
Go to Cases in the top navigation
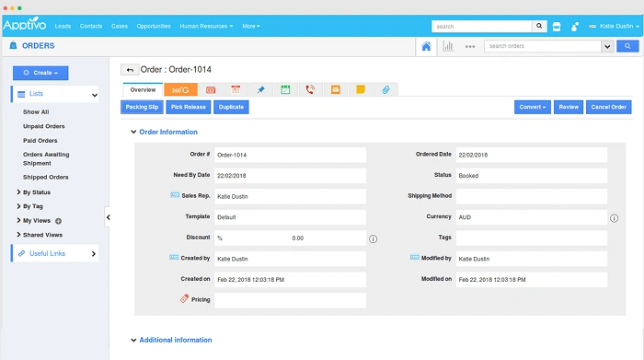pos(120,26)
